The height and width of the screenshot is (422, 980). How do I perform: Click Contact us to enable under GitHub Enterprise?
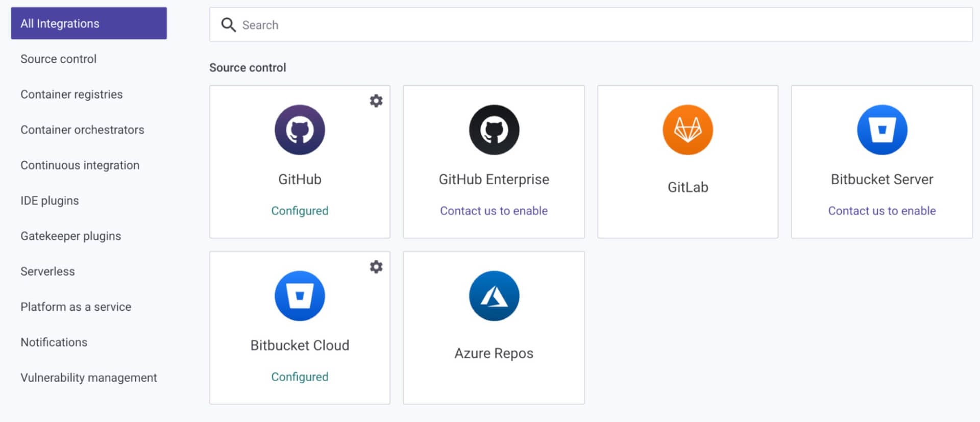click(494, 211)
